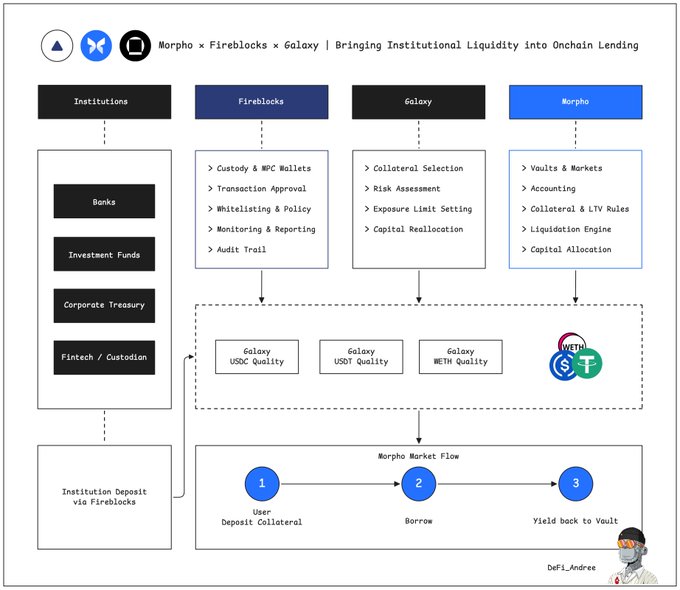Click the 'Capital Reallocation' line

click(414, 229)
